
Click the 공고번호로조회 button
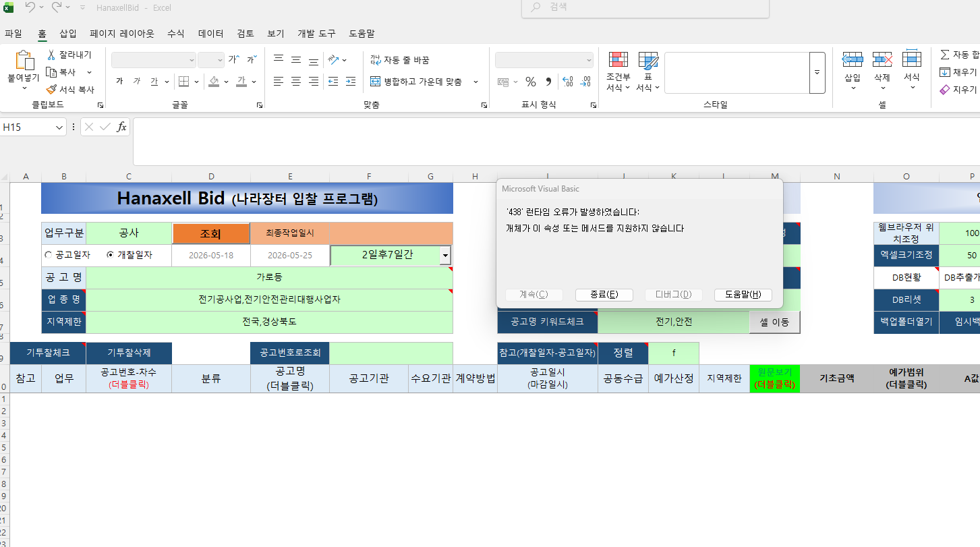click(290, 353)
